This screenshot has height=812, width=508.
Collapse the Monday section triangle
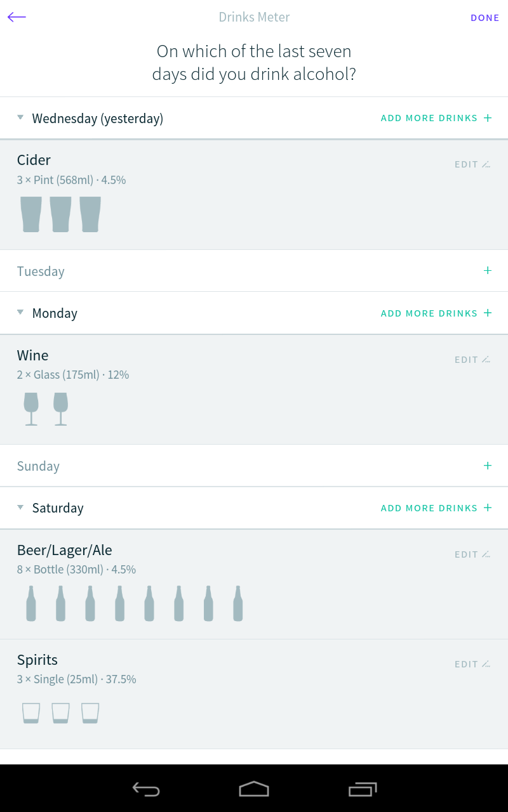pos(20,312)
